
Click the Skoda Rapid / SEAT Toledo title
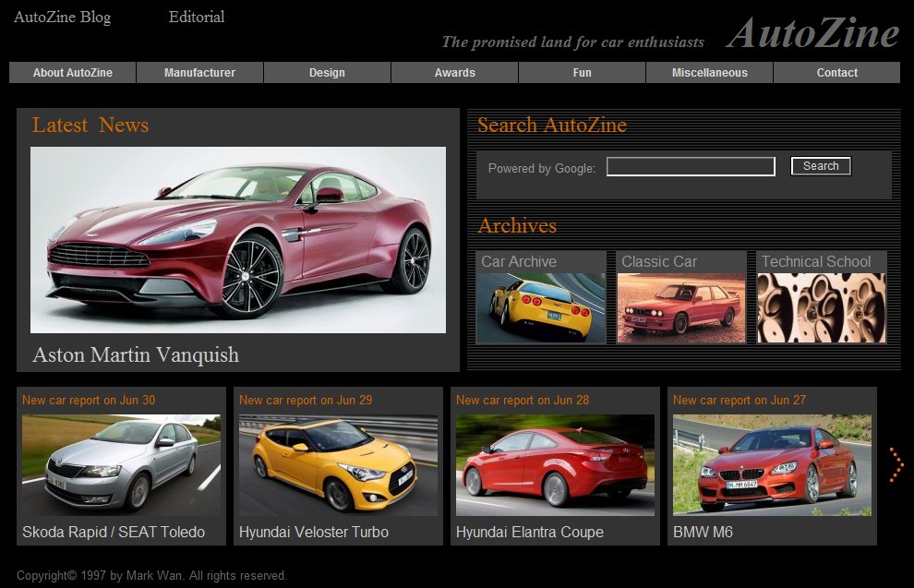point(114,532)
